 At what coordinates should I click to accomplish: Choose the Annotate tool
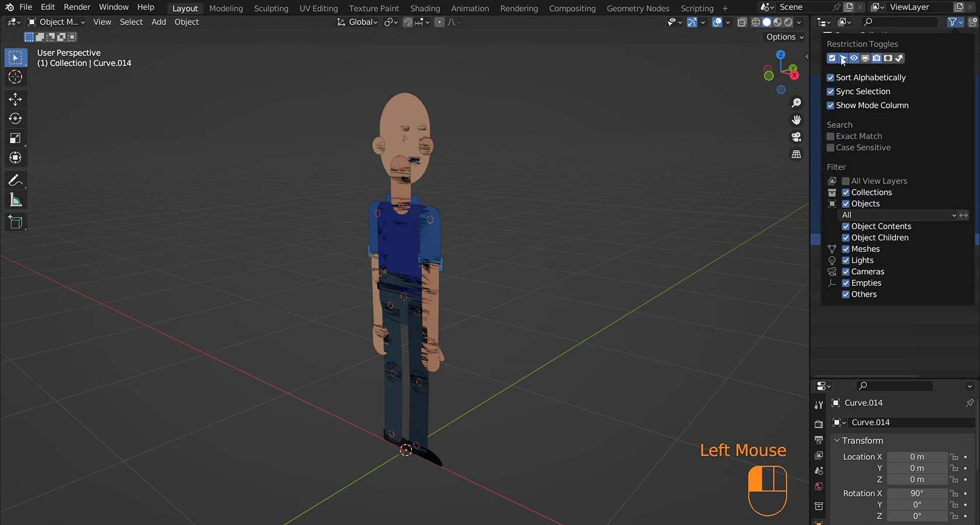pyautogui.click(x=15, y=180)
